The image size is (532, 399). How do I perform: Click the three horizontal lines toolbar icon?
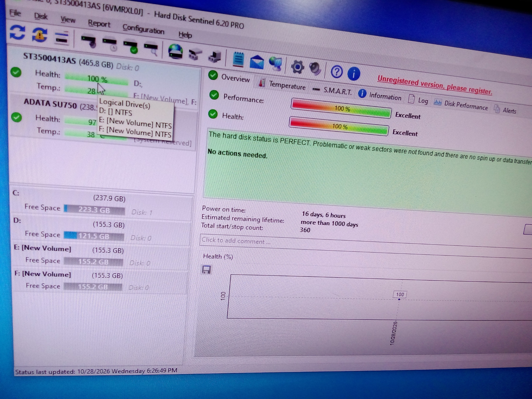click(x=62, y=38)
